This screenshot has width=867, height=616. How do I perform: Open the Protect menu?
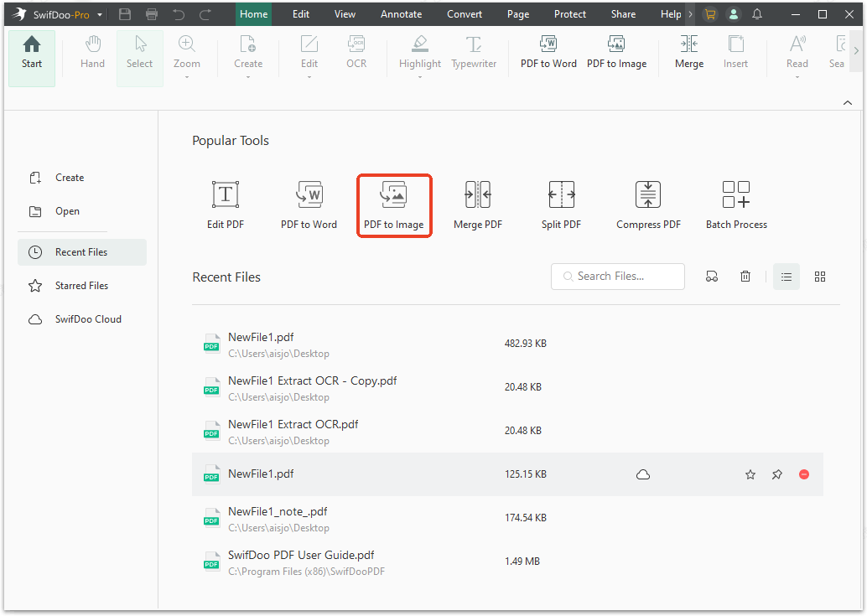click(569, 13)
